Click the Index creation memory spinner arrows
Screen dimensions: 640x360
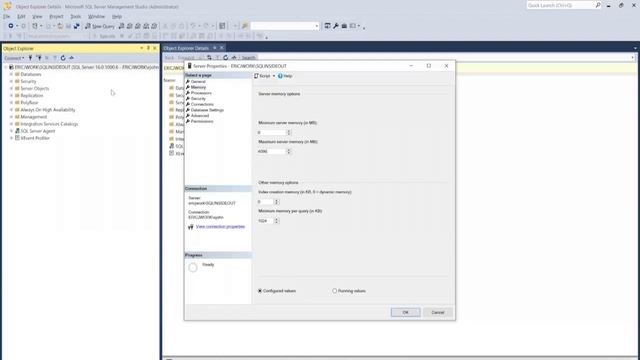coord(276,202)
